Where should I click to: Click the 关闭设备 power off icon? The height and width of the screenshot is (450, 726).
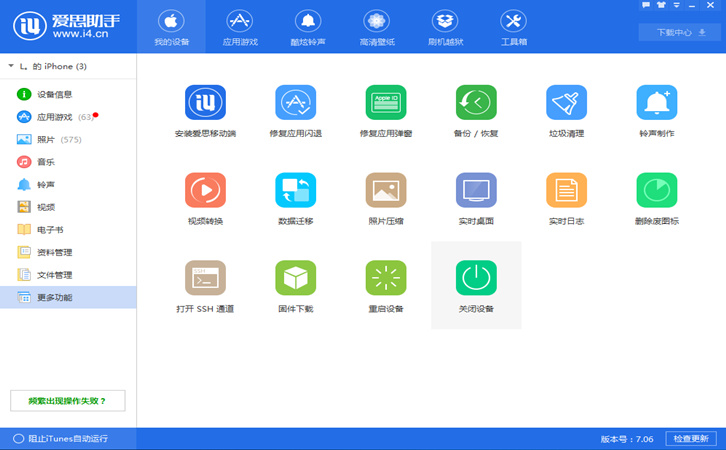coord(476,278)
